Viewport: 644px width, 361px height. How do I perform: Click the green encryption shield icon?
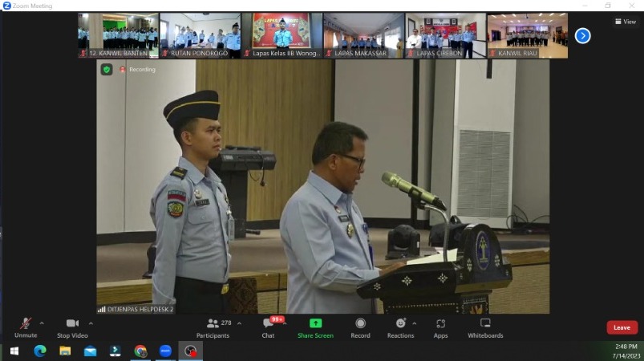tap(107, 70)
